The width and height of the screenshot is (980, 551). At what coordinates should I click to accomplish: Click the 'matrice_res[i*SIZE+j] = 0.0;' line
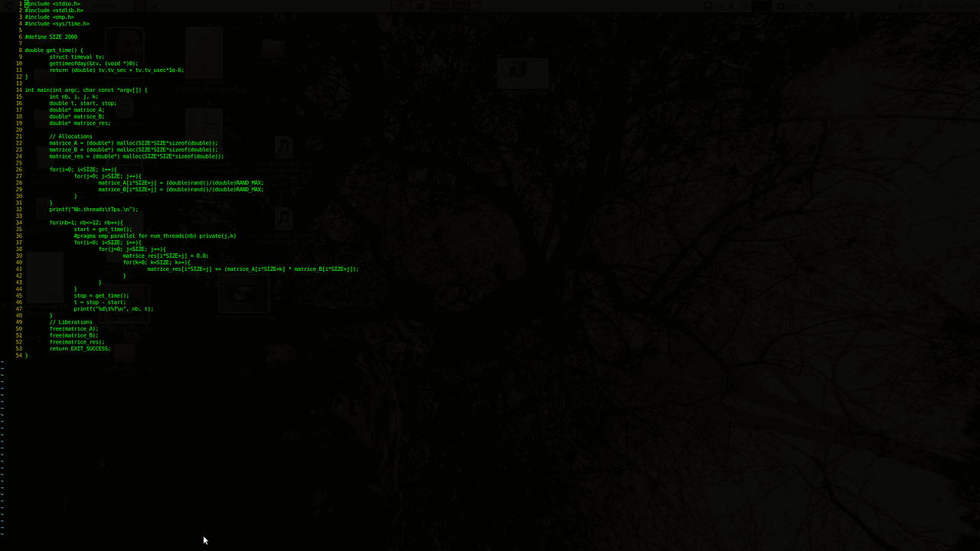tap(165, 256)
